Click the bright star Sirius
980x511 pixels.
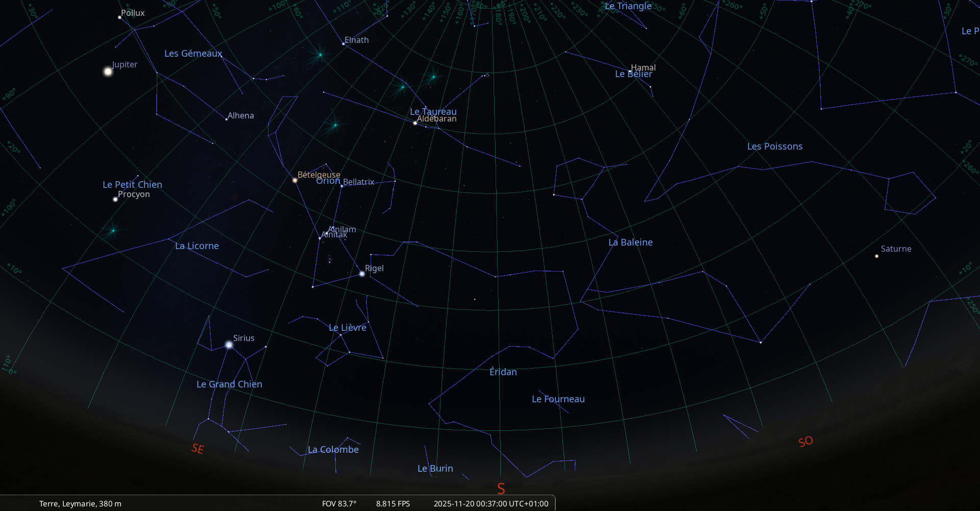point(229,345)
